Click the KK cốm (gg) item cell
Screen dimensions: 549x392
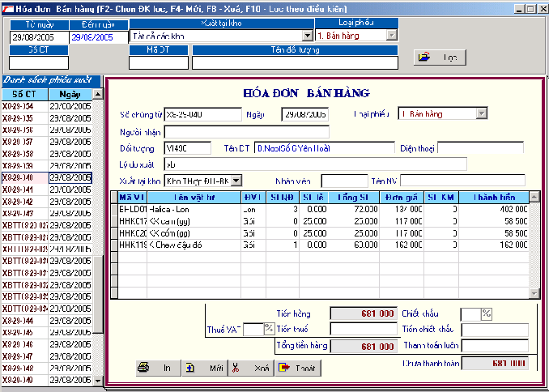coord(194,233)
